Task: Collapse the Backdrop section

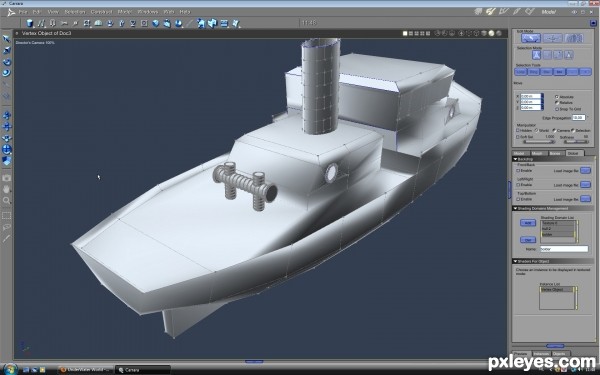Action: [x=515, y=159]
